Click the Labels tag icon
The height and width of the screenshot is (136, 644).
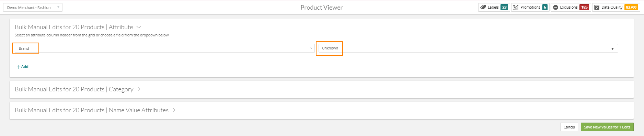pyautogui.click(x=483, y=7)
